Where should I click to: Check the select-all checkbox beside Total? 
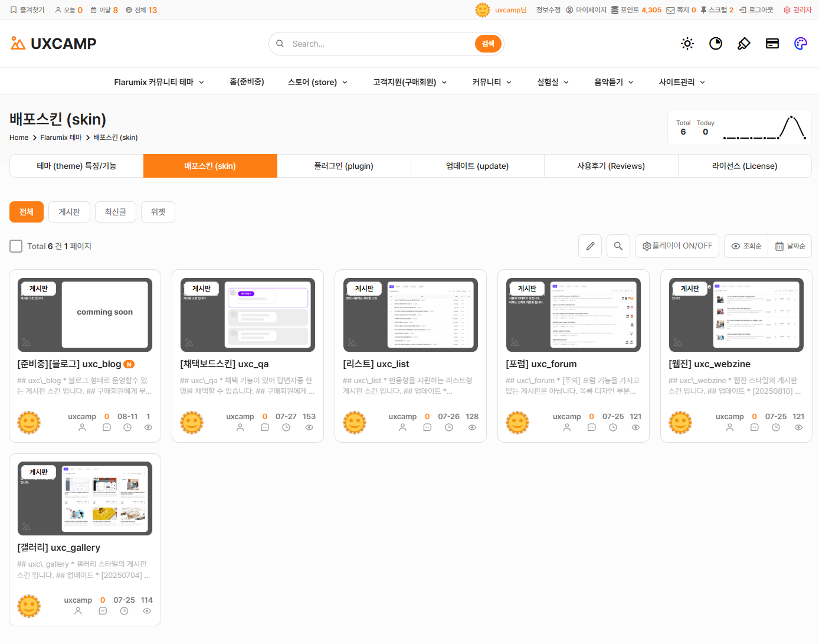tap(16, 246)
